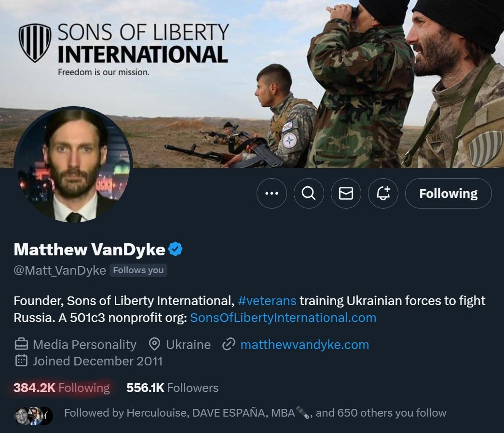Visit matthewvandyke.com website link

[x=305, y=345]
